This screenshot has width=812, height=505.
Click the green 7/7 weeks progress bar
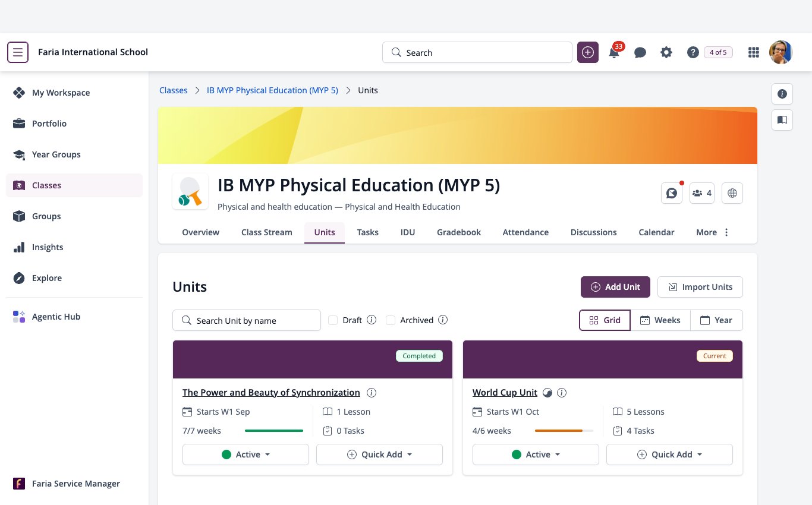pos(274,431)
